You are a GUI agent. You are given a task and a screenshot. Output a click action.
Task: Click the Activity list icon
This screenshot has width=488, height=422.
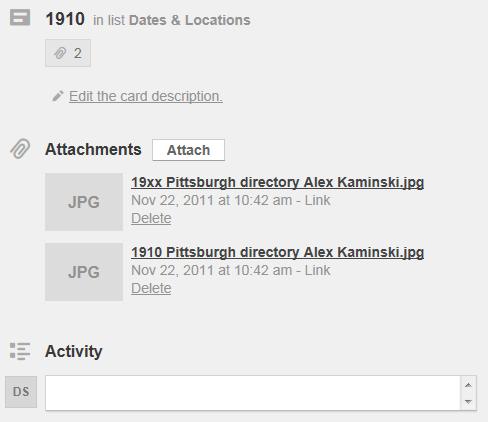(20, 351)
